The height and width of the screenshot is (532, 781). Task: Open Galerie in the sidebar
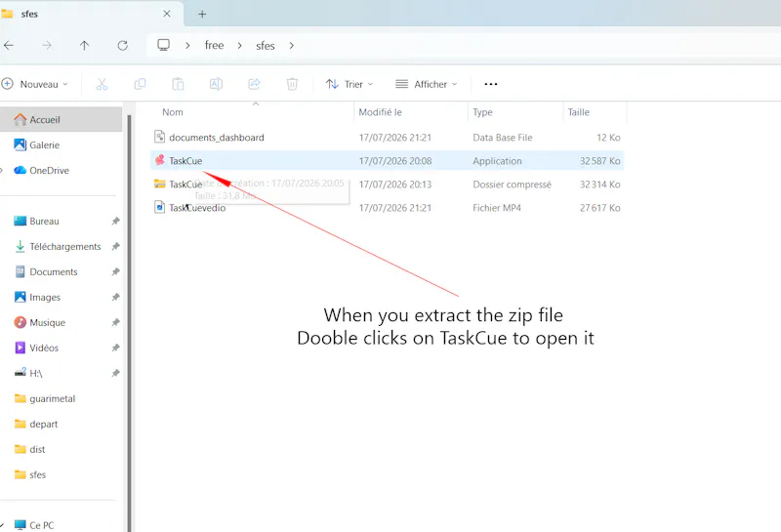(44, 144)
